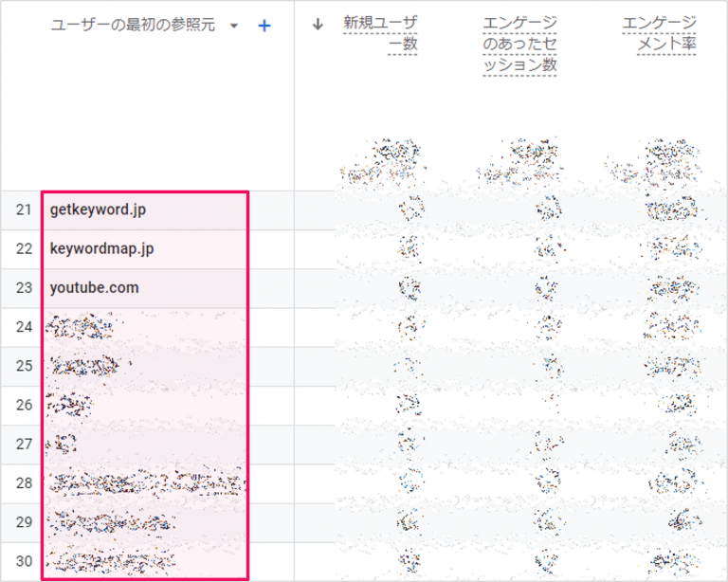Select the keywordmap.jp source row
728x582 pixels.
101,248
